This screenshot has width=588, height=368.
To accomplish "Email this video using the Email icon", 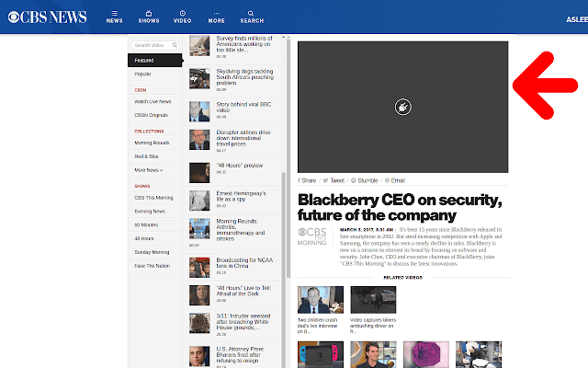I will point(396,181).
